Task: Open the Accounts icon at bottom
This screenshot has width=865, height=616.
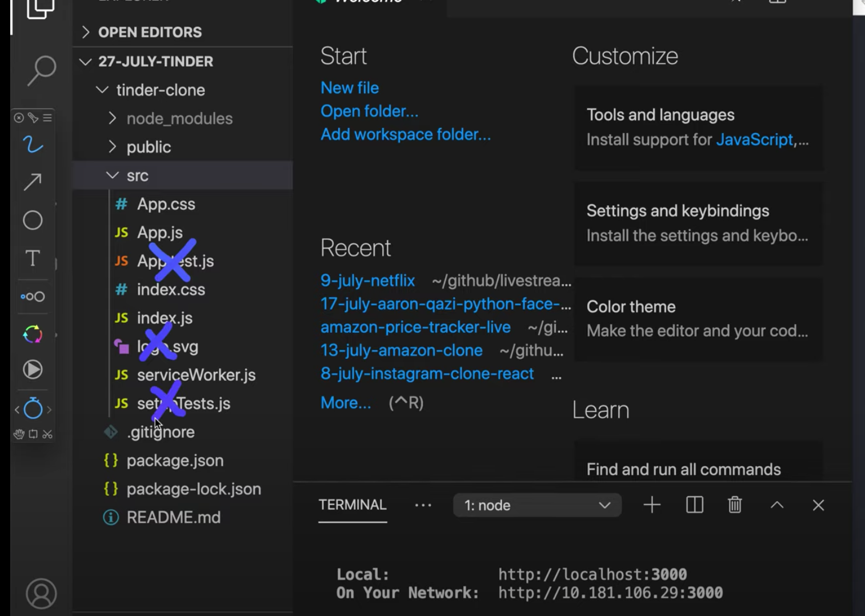Action: [x=41, y=594]
